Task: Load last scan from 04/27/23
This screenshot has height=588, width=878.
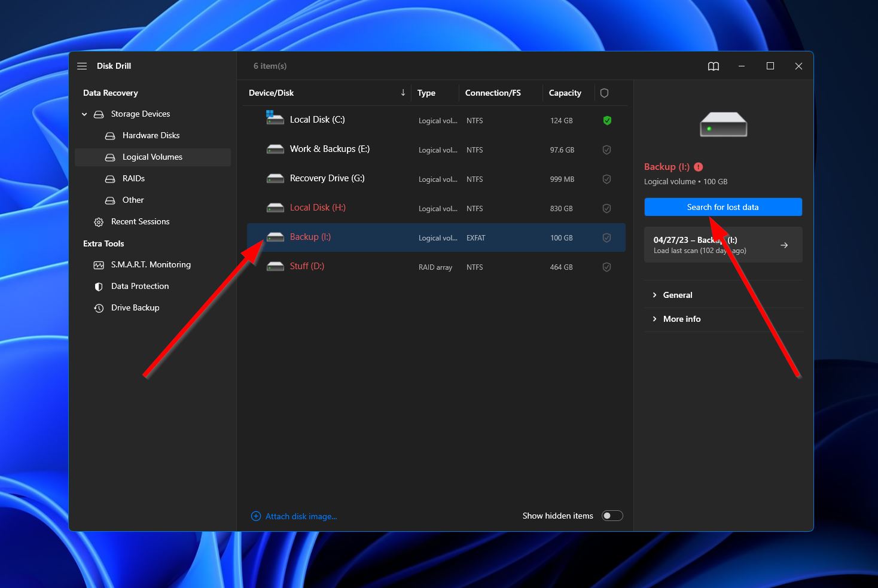Action: tap(723, 245)
